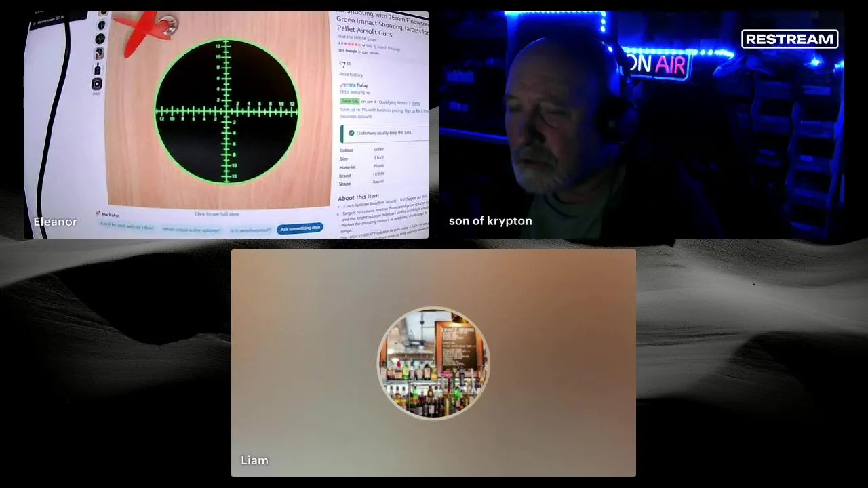Choose the 'What colour is the splatter?' suggestion
This screenshot has width=868, height=488.
[x=191, y=229]
